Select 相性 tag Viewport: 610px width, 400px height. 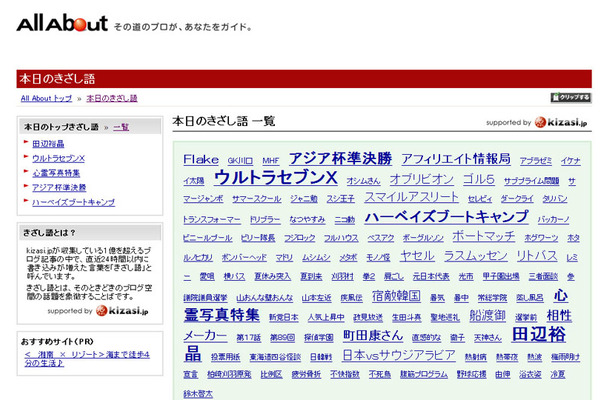pos(559,315)
